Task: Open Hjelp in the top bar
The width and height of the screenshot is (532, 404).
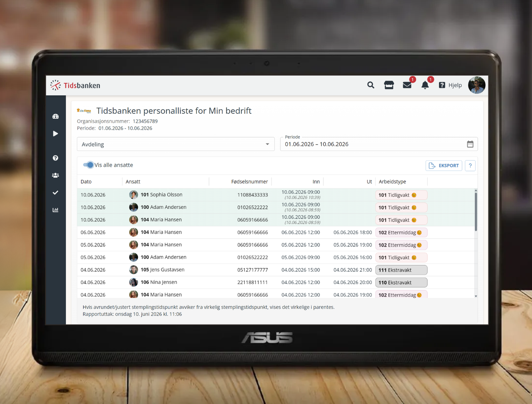Action: point(450,85)
